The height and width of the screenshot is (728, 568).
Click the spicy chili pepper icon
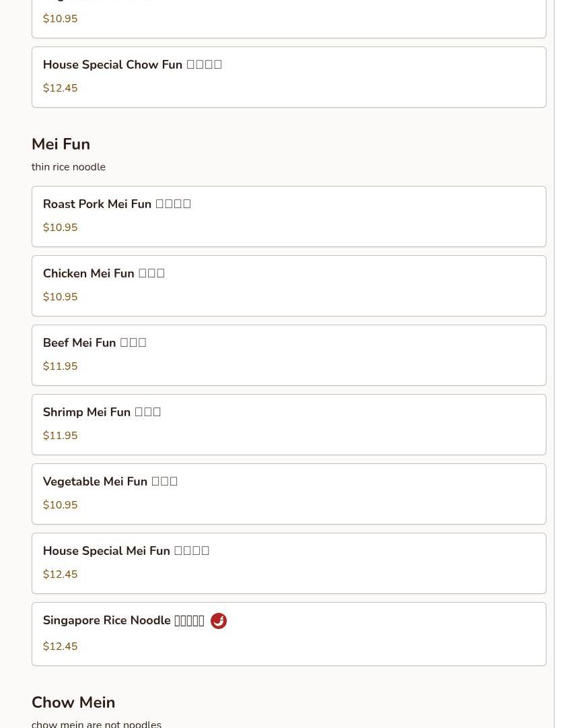[x=219, y=621]
